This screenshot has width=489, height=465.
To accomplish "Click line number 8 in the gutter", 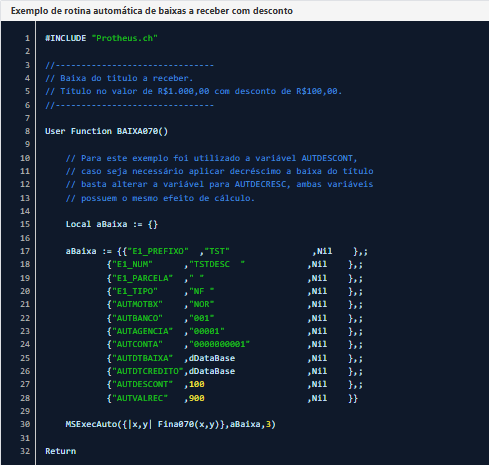I will [x=27, y=131].
